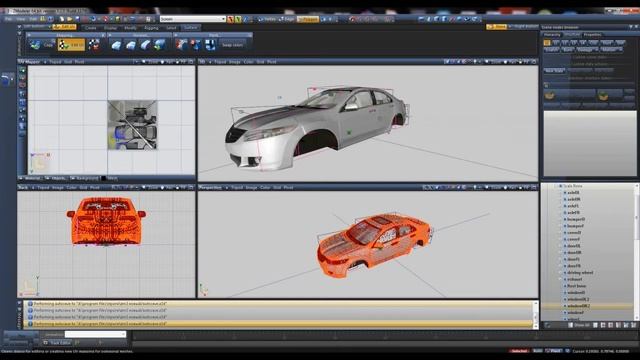Click the texture image in the UV Mapper
The width and height of the screenshot is (640, 360).
132,125
